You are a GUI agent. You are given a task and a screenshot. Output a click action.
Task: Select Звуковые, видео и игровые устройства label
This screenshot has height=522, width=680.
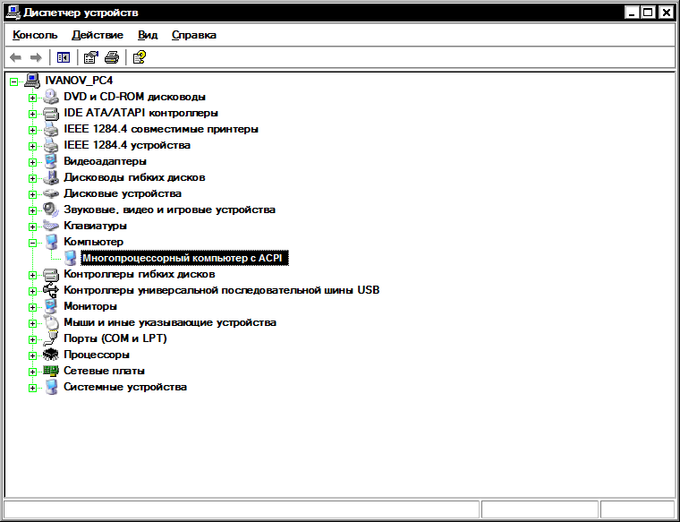coord(170,210)
